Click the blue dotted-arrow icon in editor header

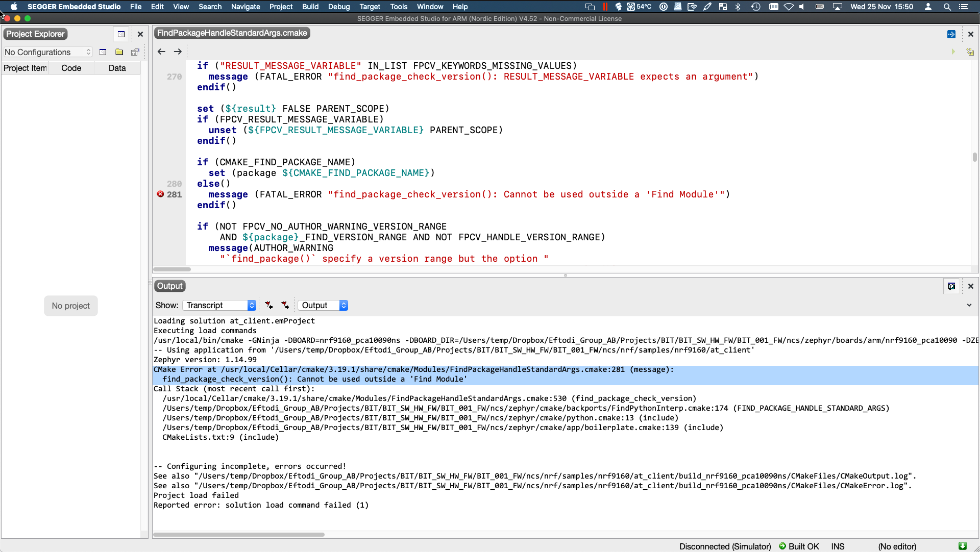point(951,34)
